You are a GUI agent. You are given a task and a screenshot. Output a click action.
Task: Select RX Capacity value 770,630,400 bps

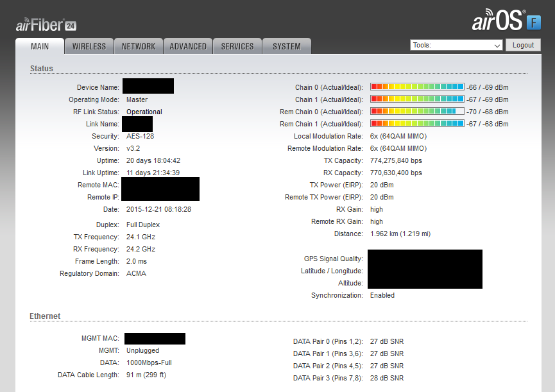(396, 173)
